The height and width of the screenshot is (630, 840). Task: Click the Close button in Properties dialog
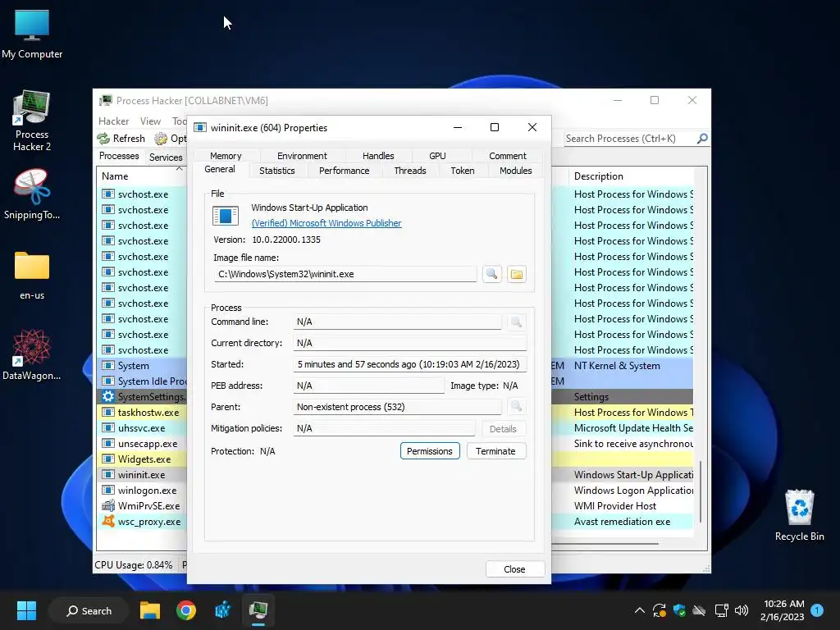click(514, 569)
